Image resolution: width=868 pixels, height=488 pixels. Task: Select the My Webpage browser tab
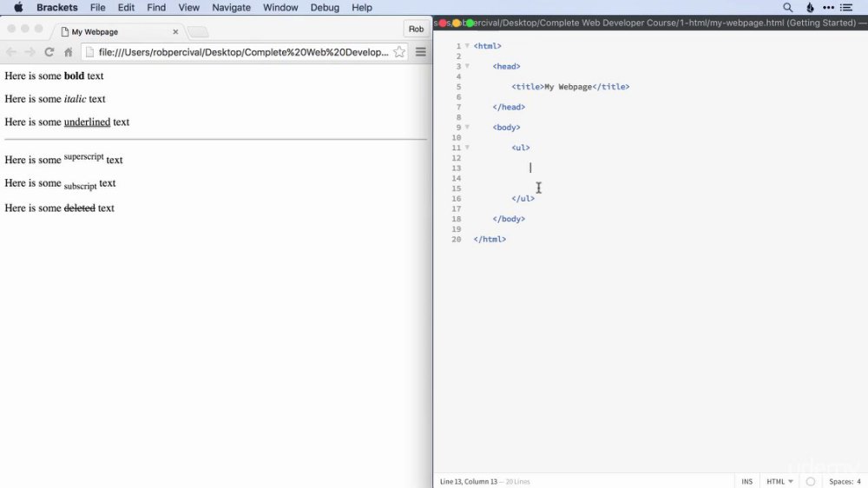tap(116, 31)
